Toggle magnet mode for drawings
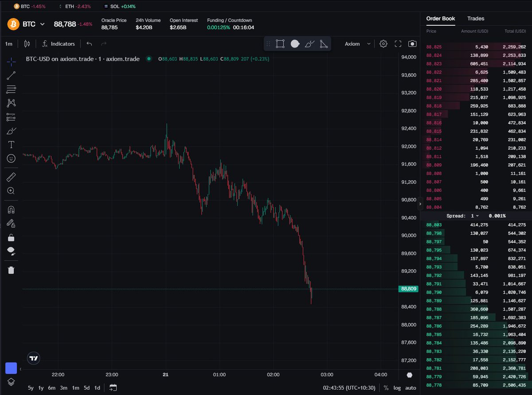The height and width of the screenshot is (395, 532). [12, 210]
